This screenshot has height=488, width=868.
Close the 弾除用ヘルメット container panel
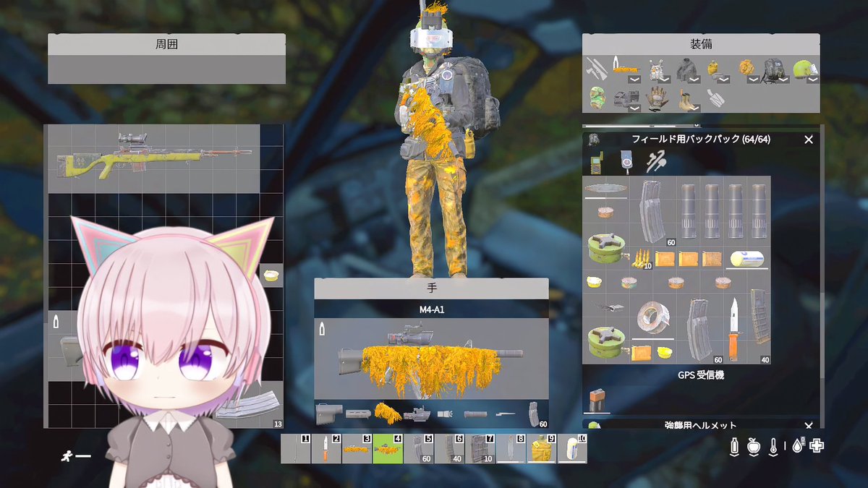[809, 426]
